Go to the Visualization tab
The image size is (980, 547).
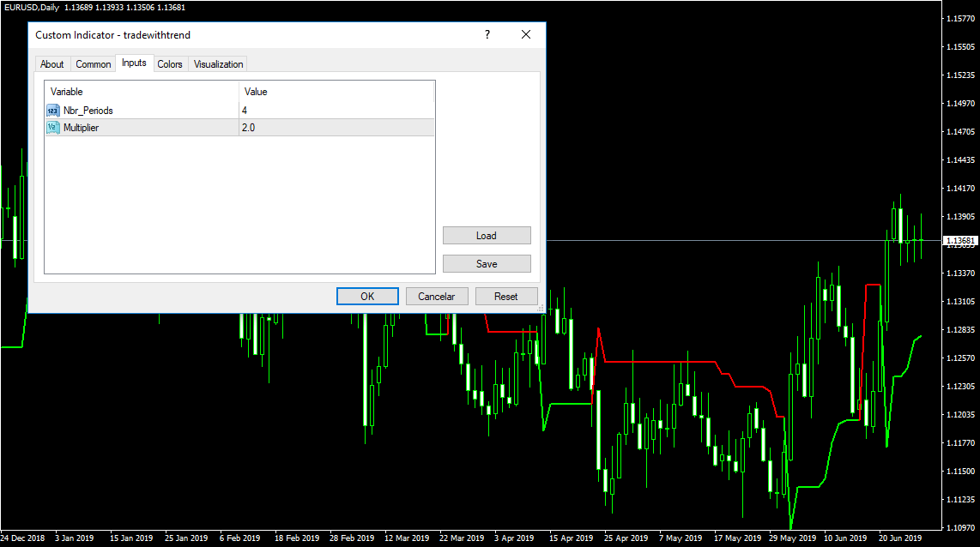(219, 64)
